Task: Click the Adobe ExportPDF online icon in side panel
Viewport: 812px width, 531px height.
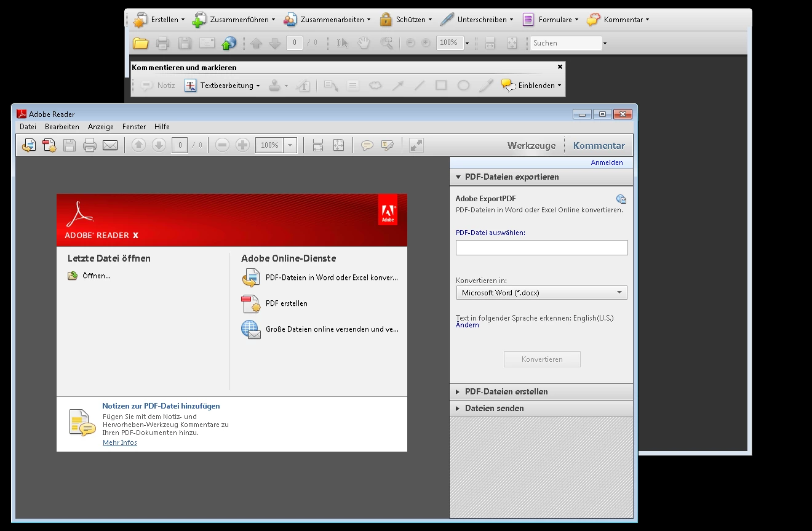Action: pyautogui.click(x=621, y=199)
